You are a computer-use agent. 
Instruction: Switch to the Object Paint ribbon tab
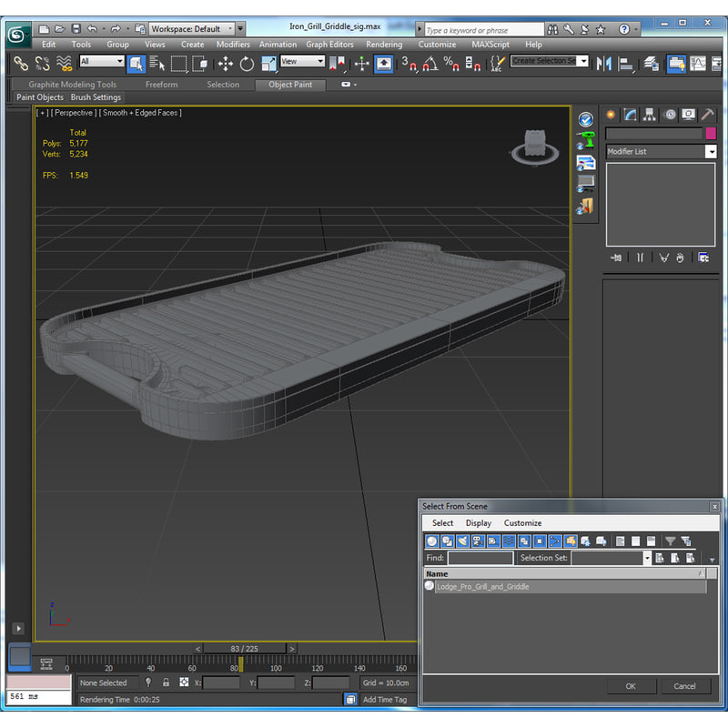pyautogui.click(x=290, y=85)
